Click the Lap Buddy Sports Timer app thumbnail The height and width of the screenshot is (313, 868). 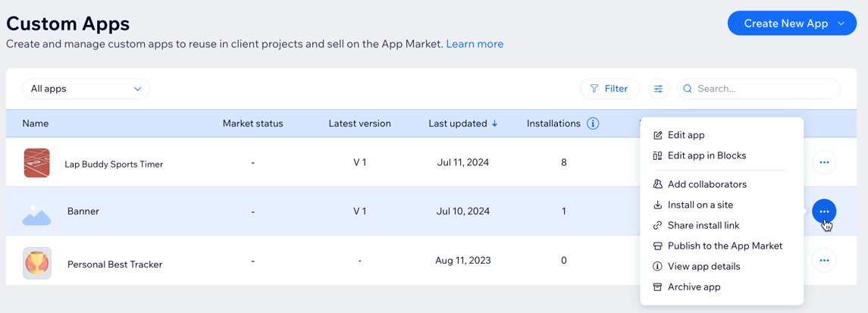point(36,163)
